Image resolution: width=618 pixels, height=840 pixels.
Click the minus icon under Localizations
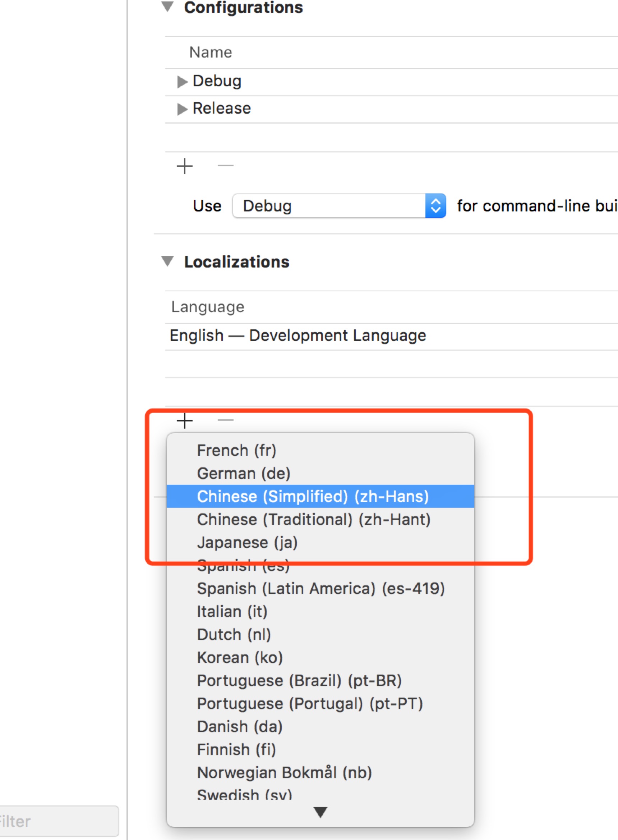click(x=225, y=420)
